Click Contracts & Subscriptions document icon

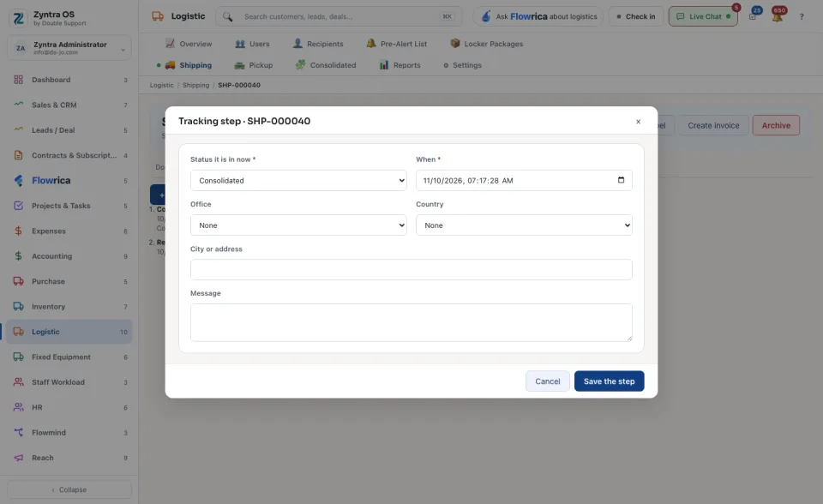tap(18, 155)
